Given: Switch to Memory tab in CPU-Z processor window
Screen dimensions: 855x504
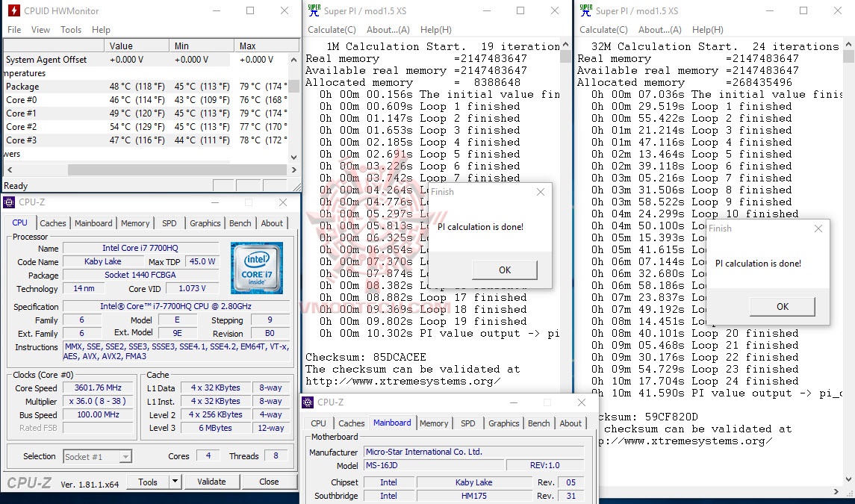Looking at the screenshot, I should (x=135, y=223).
